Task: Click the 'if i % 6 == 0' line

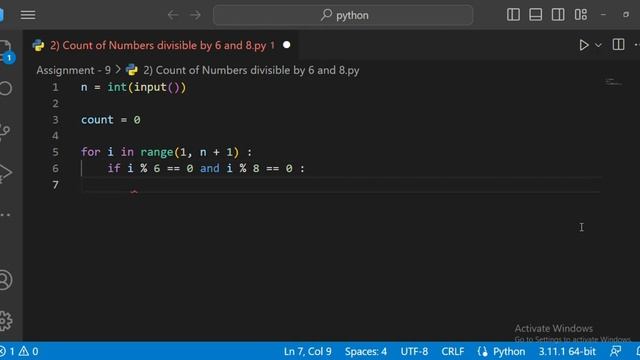Action: (x=206, y=169)
